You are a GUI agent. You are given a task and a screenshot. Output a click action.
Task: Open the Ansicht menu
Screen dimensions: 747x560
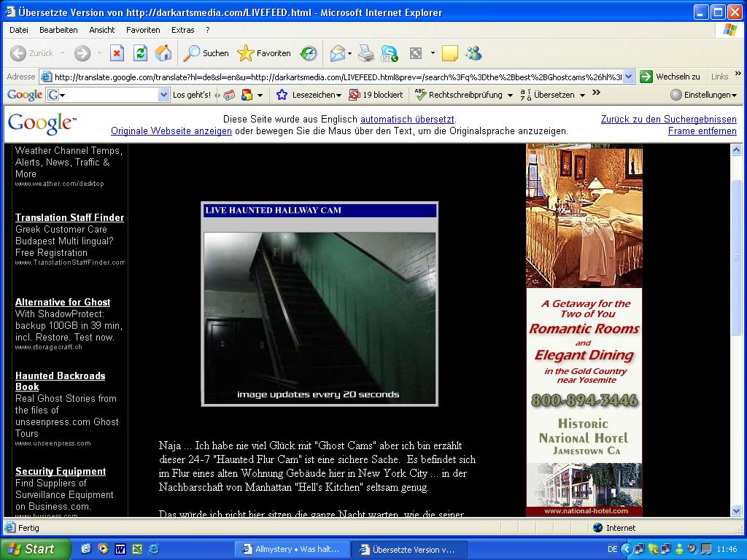pyautogui.click(x=102, y=30)
